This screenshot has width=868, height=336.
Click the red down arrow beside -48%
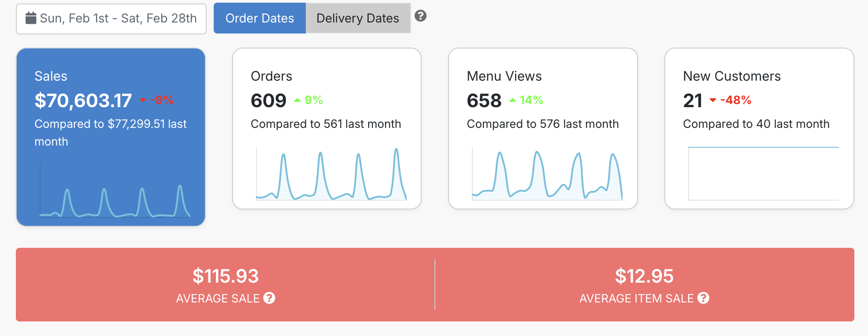tap(712, 100)
